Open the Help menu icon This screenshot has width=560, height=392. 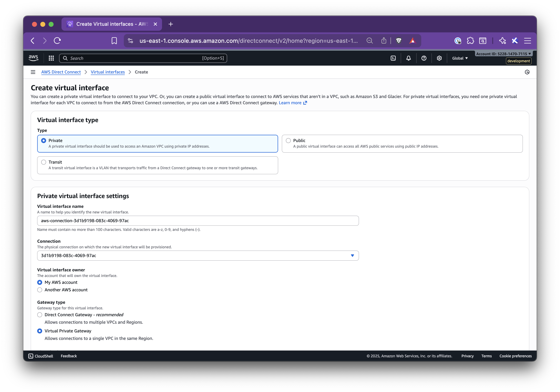coord(424,58)
